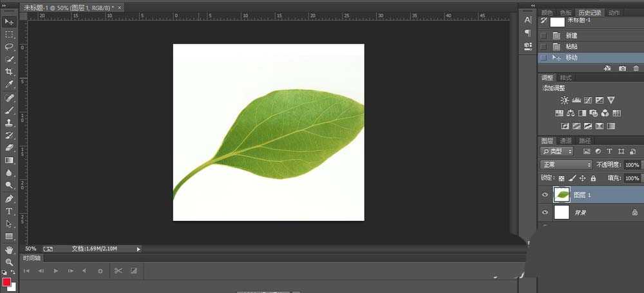This screenshot has height=293, width=644.
Task: Select the Hand tool
Action: click(x=9, y=249)
